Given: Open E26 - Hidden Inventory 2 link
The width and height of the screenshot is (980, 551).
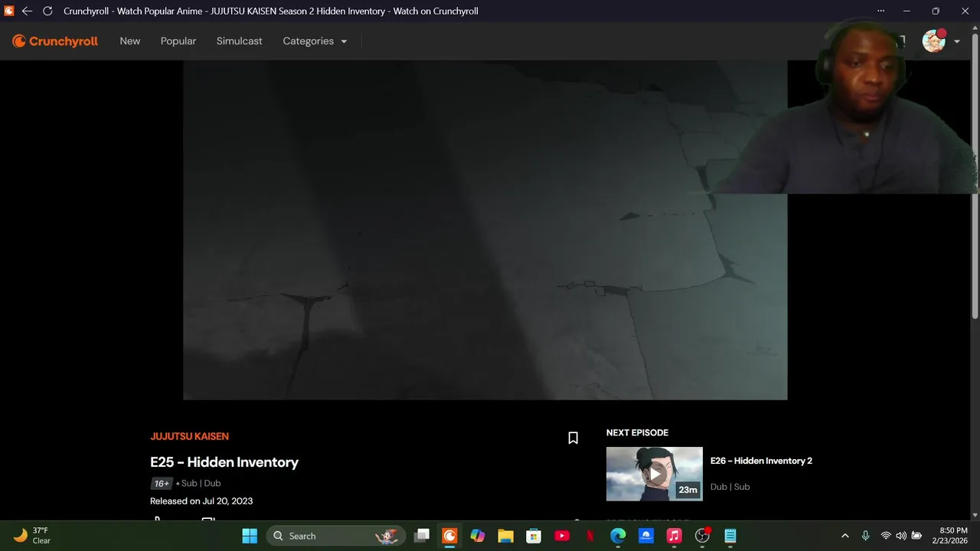Looking at the screenshot, I should click(x=761, y=461).
